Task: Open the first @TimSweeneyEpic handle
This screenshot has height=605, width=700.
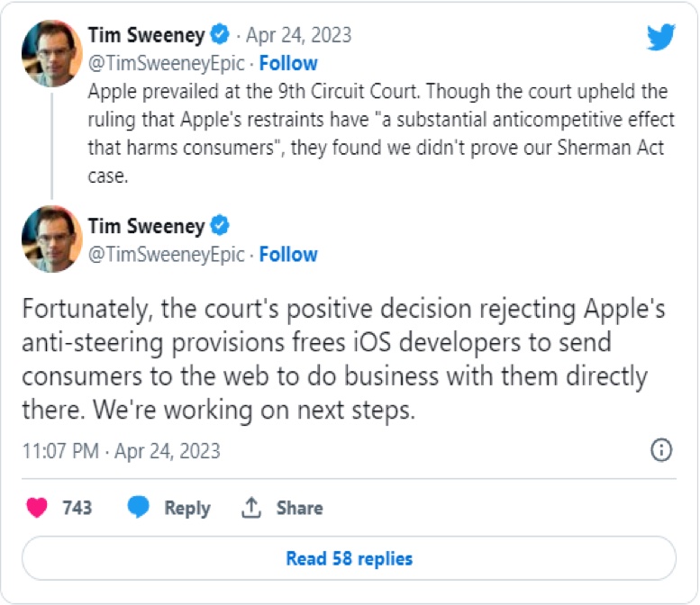Action: click(x=166, y=63)
